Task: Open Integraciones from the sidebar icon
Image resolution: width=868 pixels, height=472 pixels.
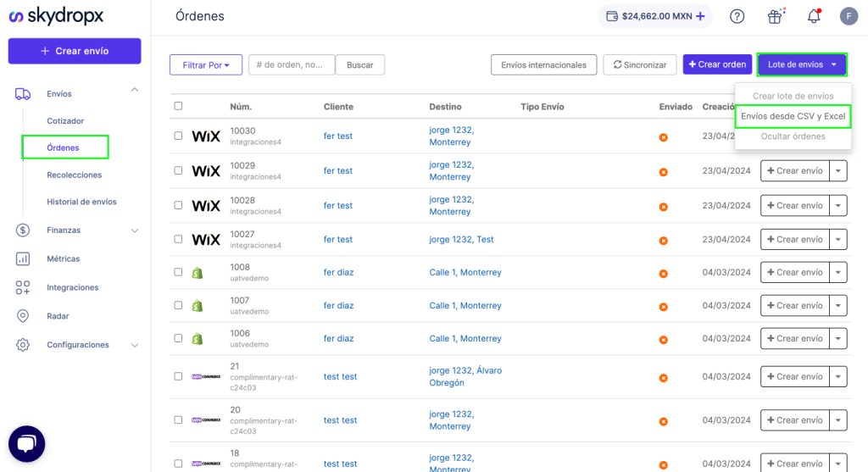Action: point(23,287)
